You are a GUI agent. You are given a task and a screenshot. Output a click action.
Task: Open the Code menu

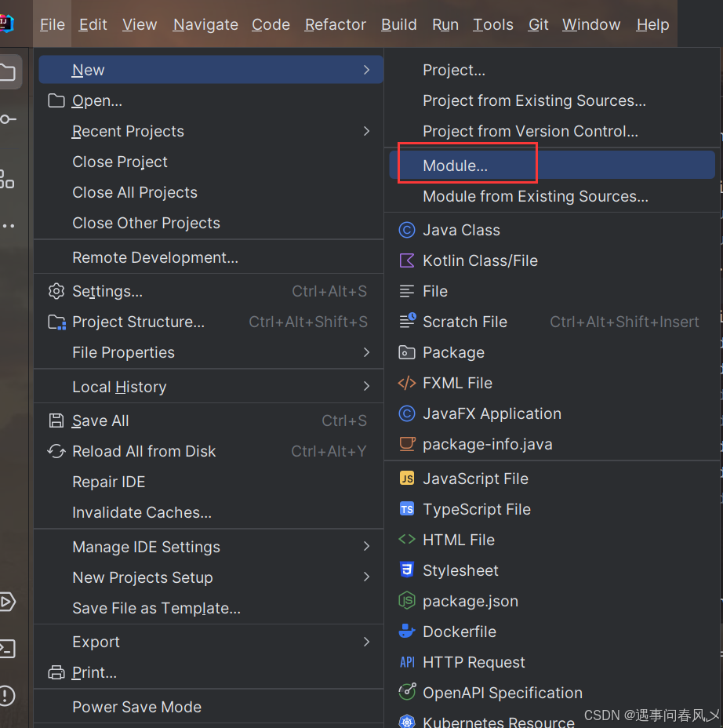(x=271, y=24)
